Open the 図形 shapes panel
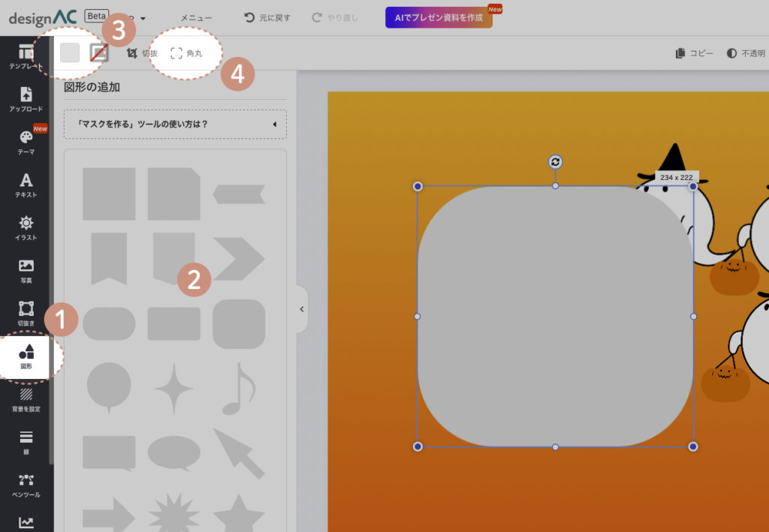The width and height of the screenshot is (769, 532). [x=26, y=357]
